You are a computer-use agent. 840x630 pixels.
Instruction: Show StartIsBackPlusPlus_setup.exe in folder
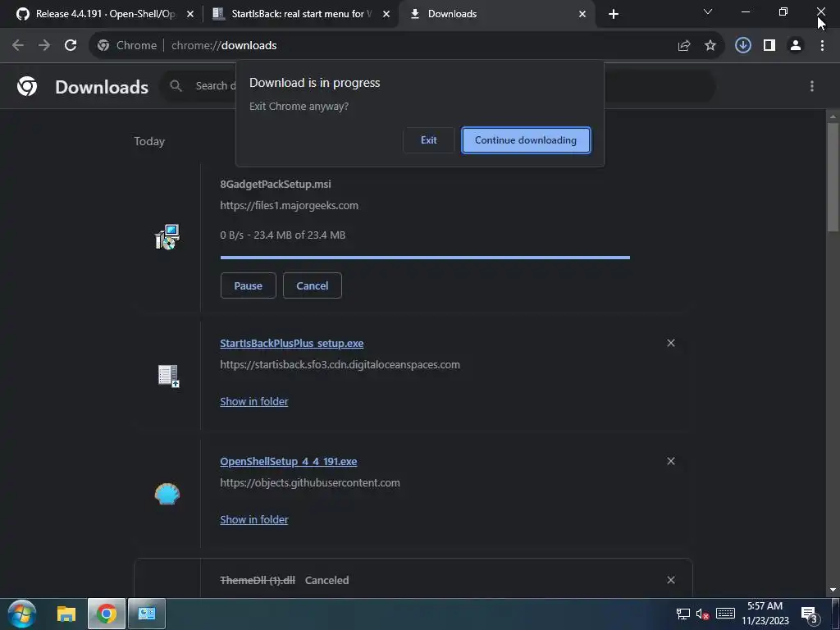point(254,401)
